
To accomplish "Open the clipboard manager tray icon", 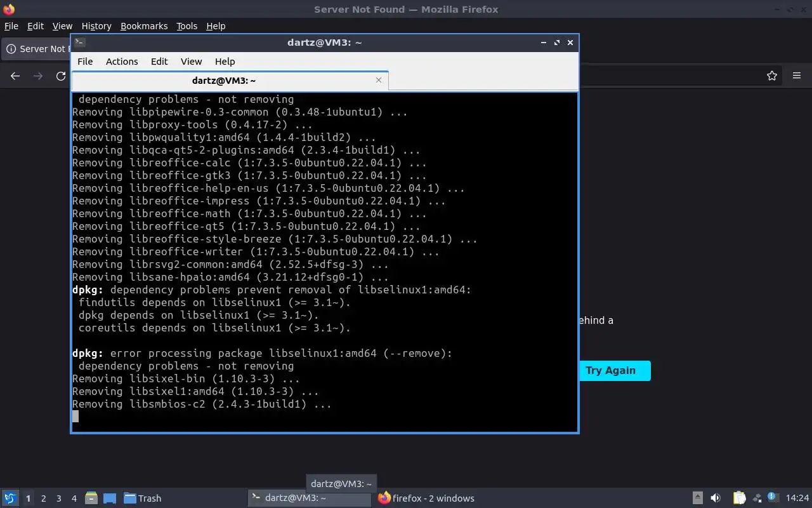I will pyautogui.click(x=739, y=498).
